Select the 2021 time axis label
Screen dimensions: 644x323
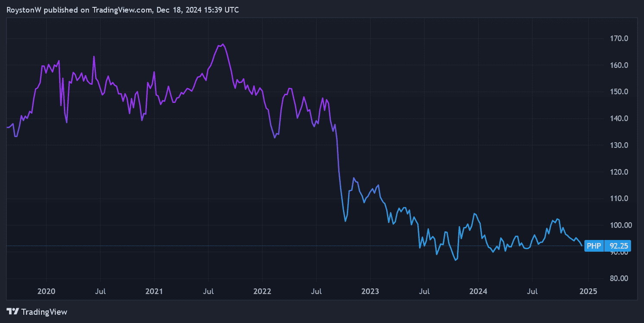(x=154, y=291)
